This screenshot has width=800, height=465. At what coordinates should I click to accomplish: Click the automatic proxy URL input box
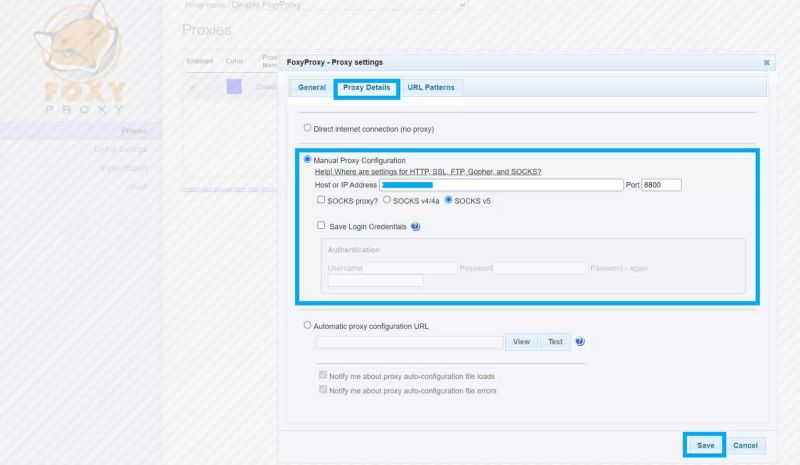click(x=409, y=342)
